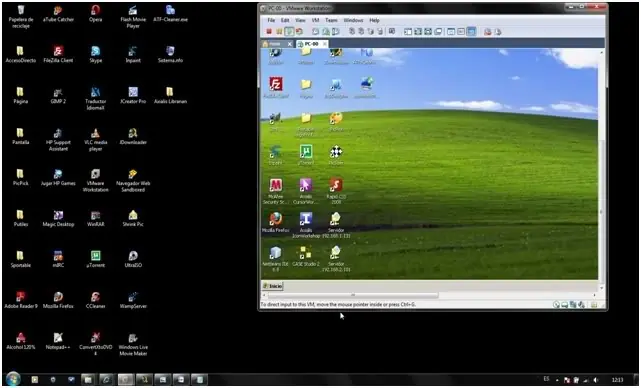Open the Edit menu in VMware
Viewport: 641px width, 388px height.
(285, 20)
